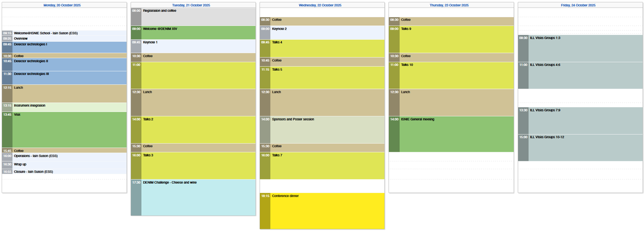Select the Keynote 1 session
The width and height of the screenshot is (644, 233).
tap(199, 46)
